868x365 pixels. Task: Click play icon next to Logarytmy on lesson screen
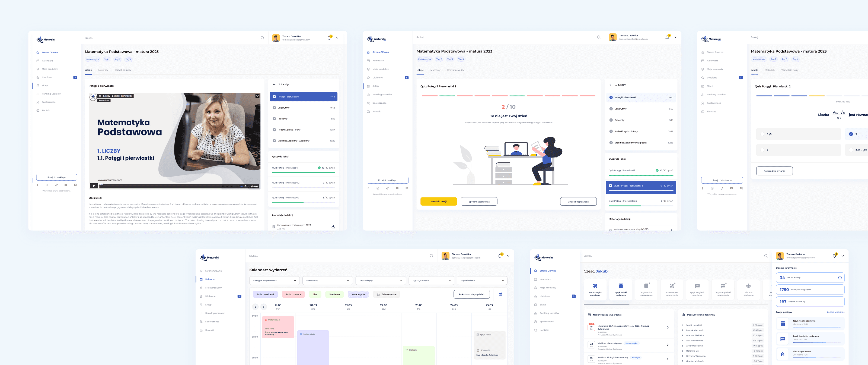point(274,108)
